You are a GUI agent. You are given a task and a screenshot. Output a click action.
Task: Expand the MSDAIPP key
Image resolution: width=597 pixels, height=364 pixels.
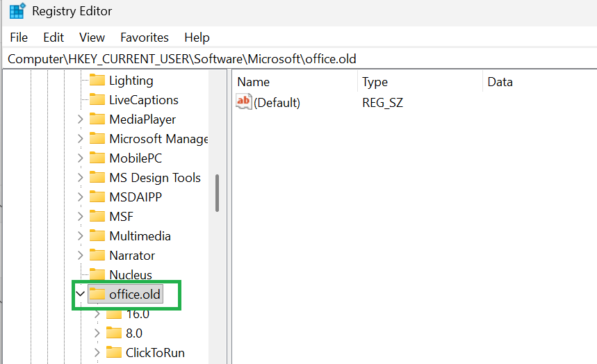point(80,197)
